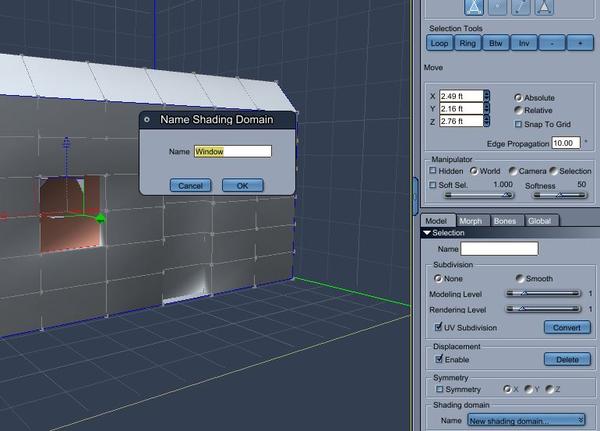
Task: Click the Edge Propagation value field
Action: tap(566, 143)
